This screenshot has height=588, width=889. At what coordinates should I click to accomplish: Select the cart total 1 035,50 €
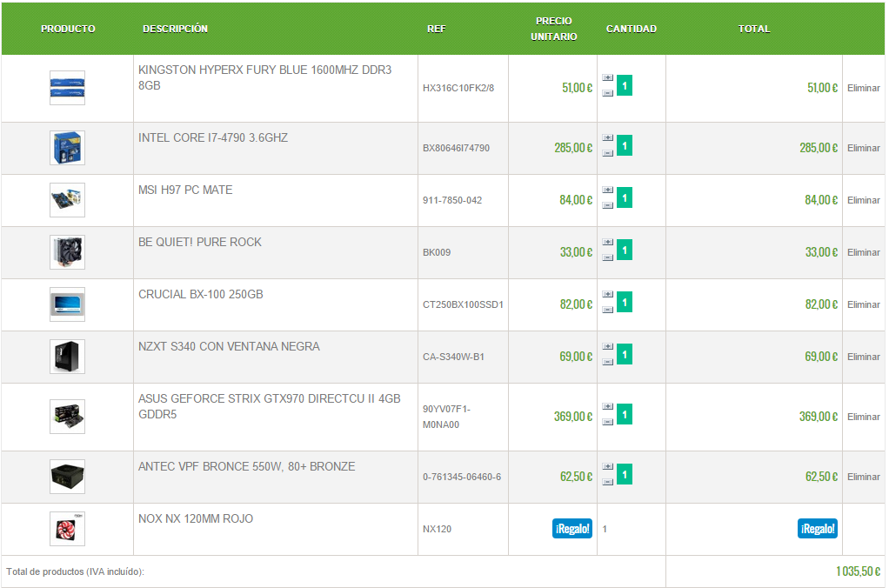(858, 571)
